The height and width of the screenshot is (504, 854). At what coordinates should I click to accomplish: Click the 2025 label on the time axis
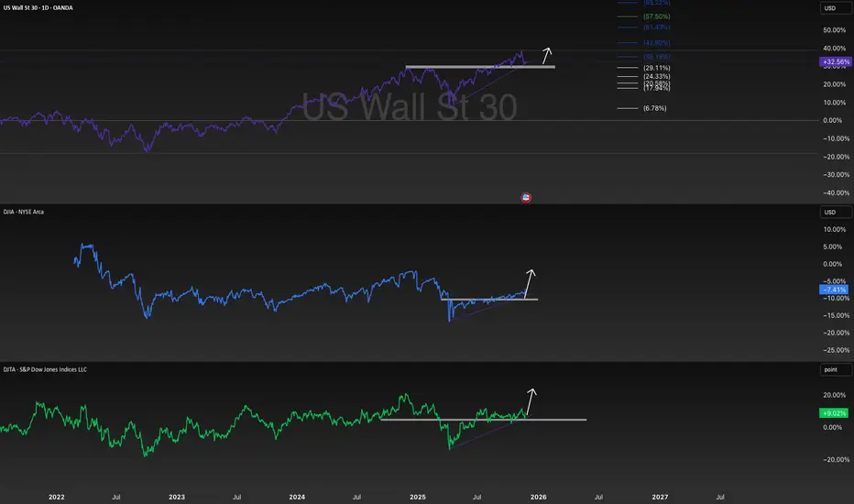pyautogui.click(x=417, y=497)
